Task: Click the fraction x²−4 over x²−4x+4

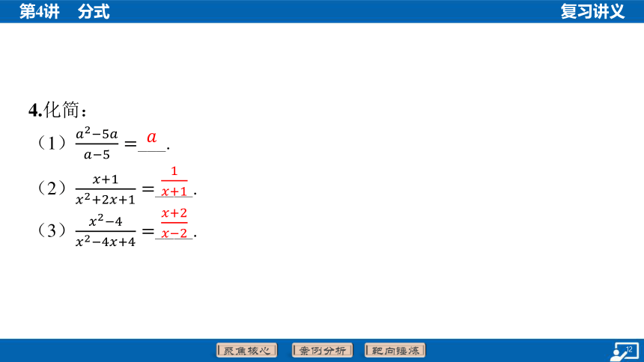Action: 106,231
